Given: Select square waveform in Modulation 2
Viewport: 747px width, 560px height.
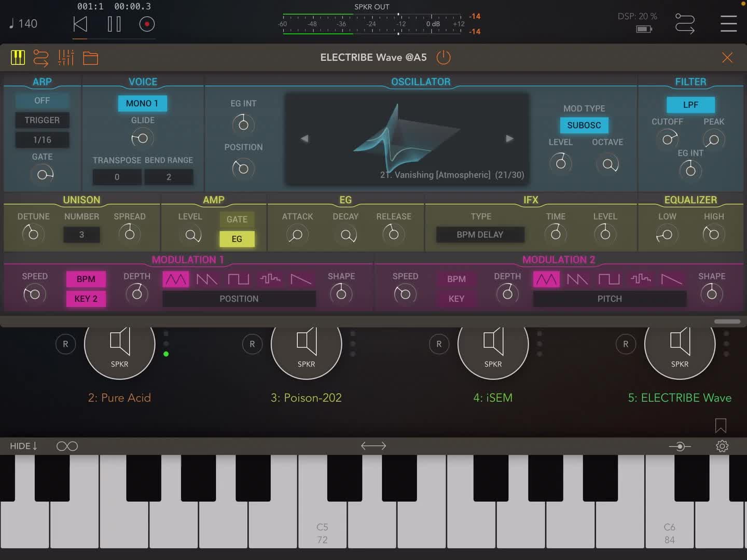Looking at the screenshot, I should [609, 279].
